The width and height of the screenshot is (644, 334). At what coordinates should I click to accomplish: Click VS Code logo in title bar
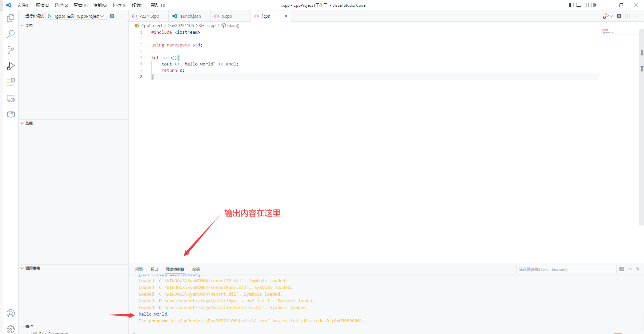point(9,5)
